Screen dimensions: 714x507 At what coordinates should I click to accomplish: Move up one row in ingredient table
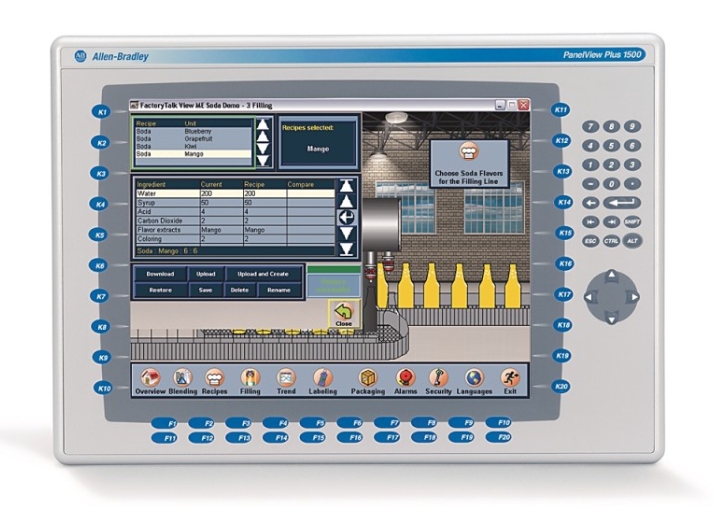click(347, 201)
